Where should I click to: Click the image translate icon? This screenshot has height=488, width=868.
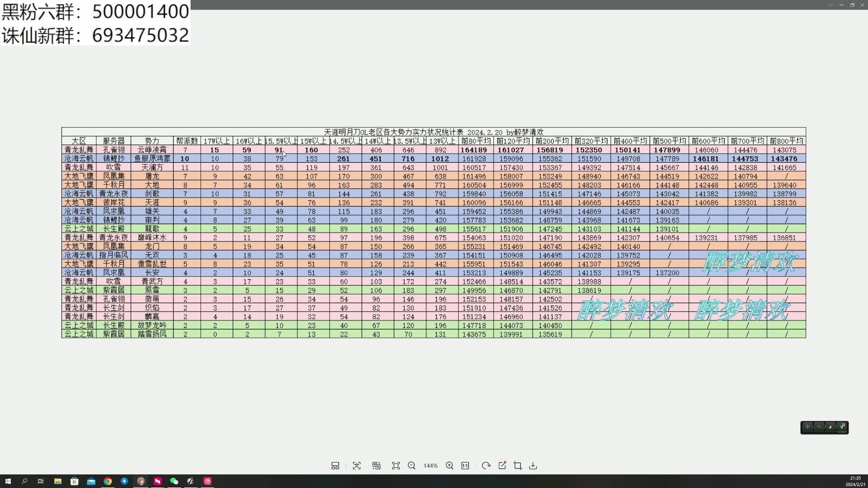click(376, 466)
